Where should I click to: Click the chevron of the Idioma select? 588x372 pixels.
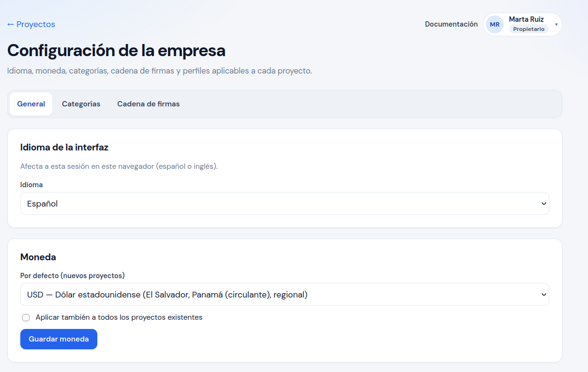click(543, 204)
